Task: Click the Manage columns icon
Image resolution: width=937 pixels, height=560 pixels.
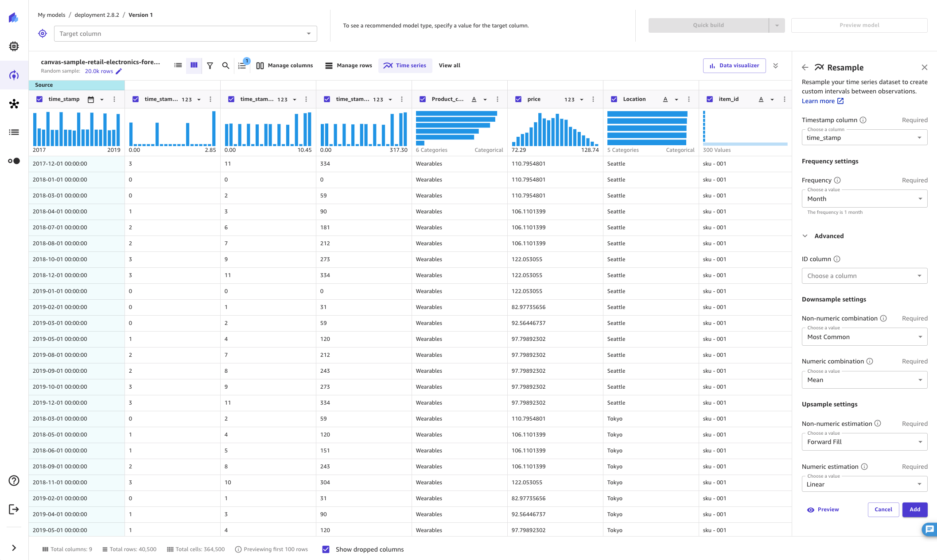Action: (260, 66)
